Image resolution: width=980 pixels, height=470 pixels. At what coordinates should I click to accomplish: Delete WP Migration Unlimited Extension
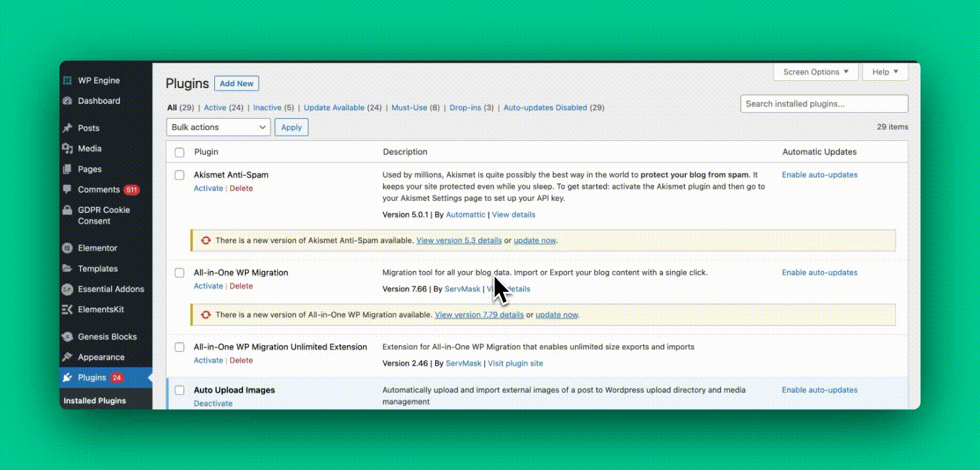tap(241, 361)
